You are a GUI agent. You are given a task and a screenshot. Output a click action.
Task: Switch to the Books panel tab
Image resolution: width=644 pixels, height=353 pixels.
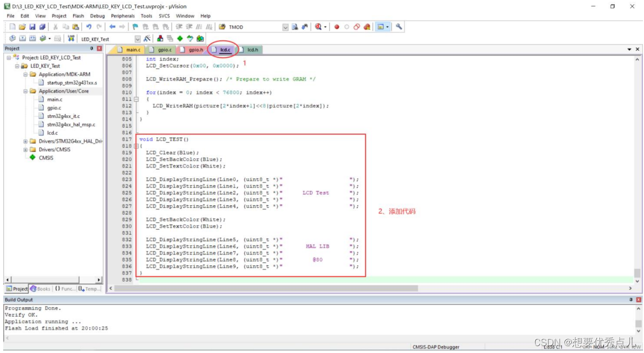point(40,289)
